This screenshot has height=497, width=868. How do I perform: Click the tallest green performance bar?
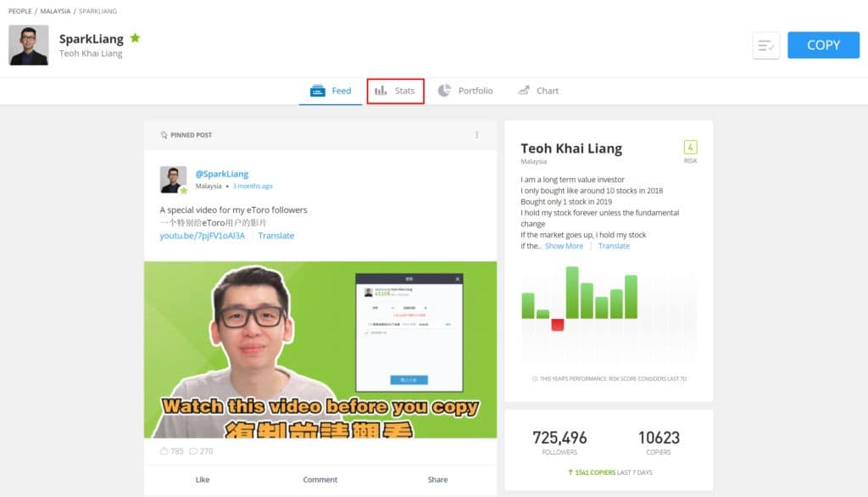click(572, 293)
